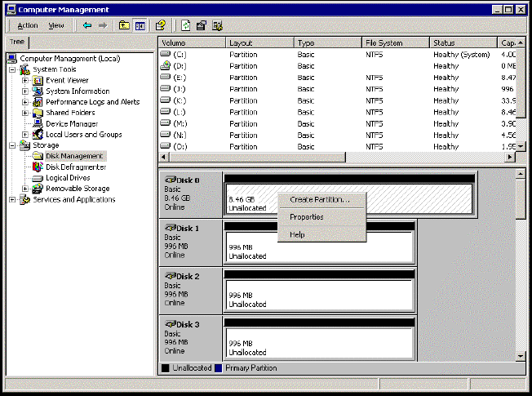Collapse the Storage tree node
This screenshot has width=532, height=396.
(12, 145)
